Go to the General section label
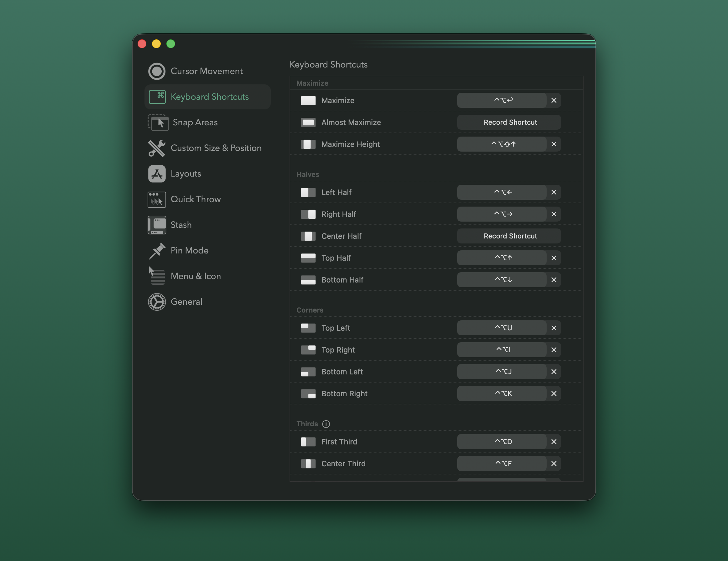728x561 pixels. (x=186, y=302)
